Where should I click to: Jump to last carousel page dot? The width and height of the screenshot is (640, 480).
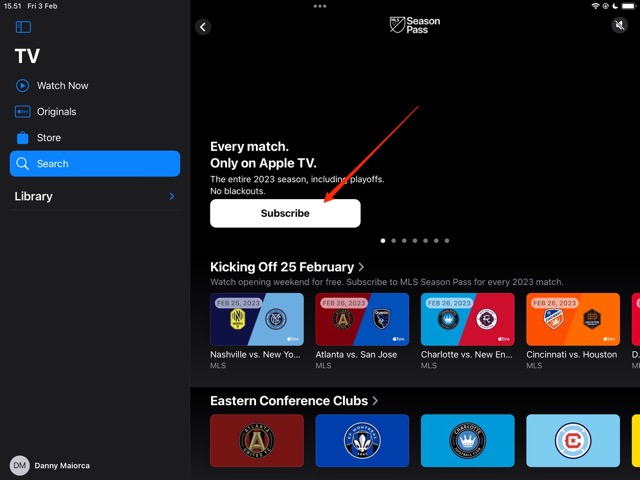(447, 241)
